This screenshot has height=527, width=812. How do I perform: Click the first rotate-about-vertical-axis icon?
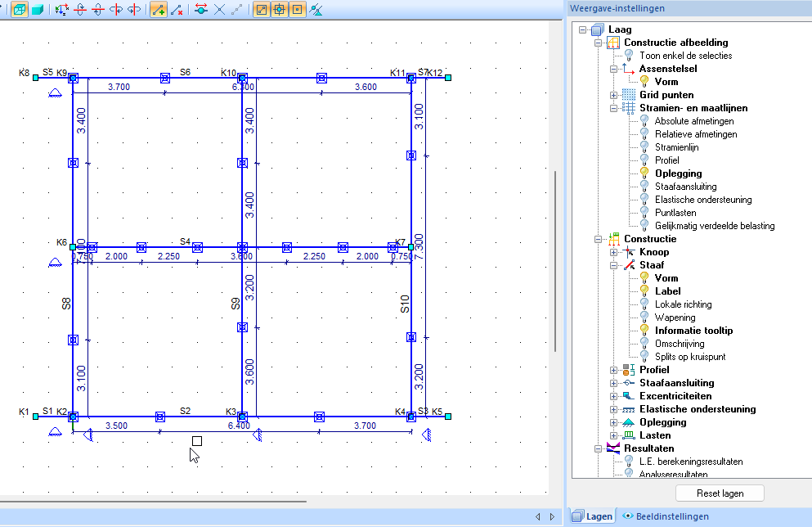[x=116, y=9]
